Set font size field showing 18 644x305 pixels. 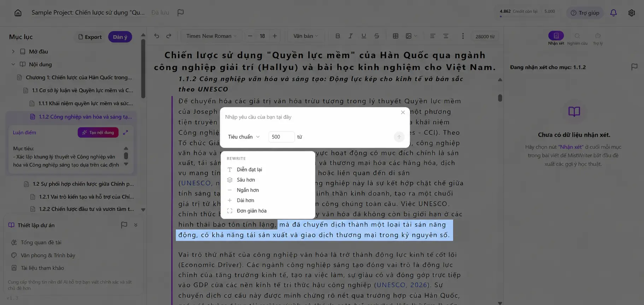tap(262, 36)
